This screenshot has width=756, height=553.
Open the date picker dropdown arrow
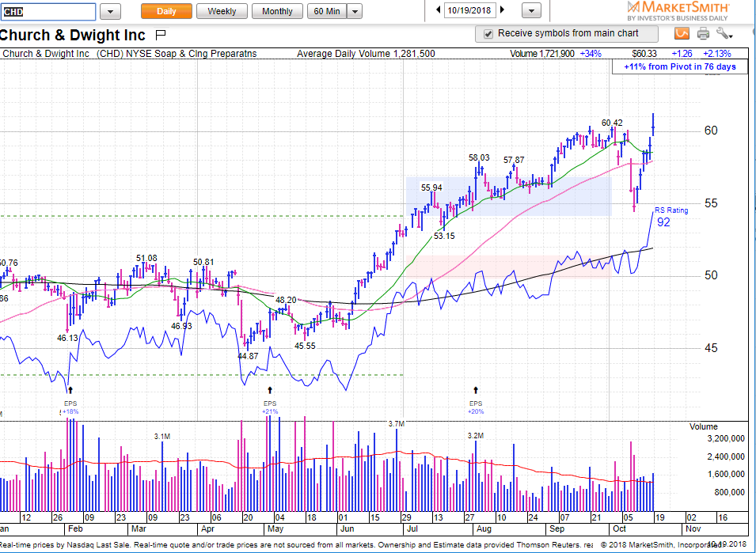point(531,10)
